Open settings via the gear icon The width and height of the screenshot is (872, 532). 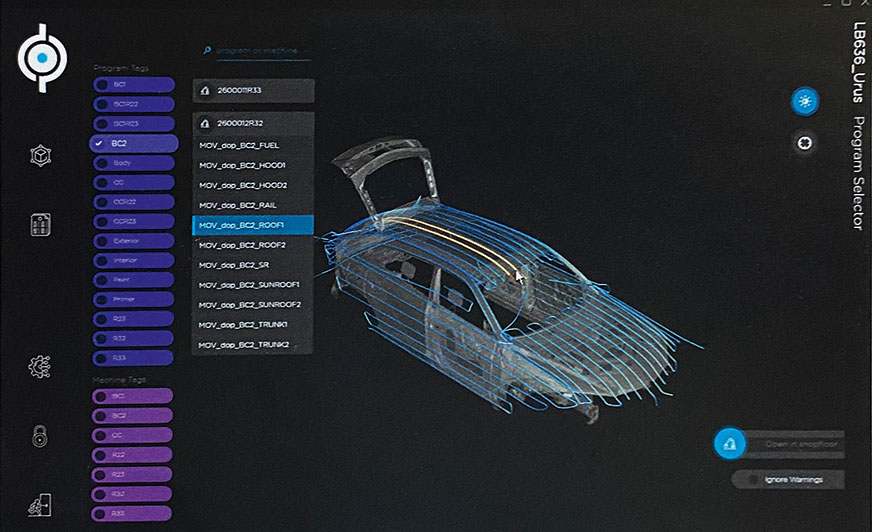point(40,366)
